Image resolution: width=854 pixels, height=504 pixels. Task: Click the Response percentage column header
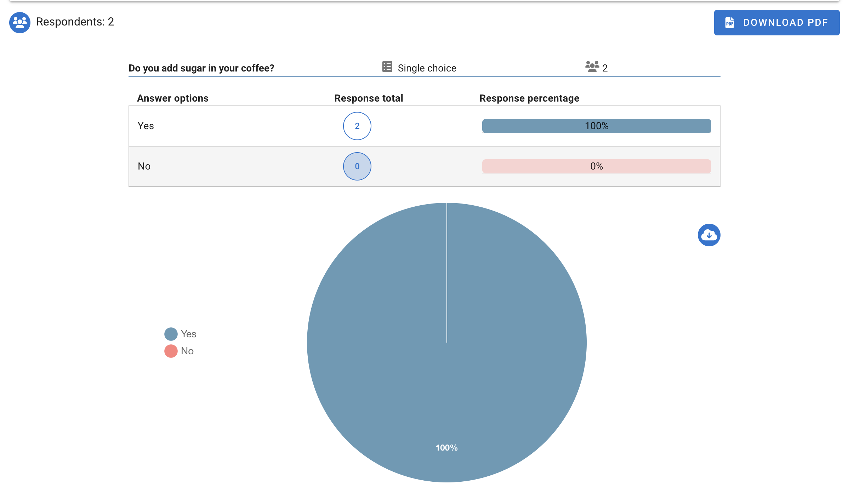coord(529,98)
